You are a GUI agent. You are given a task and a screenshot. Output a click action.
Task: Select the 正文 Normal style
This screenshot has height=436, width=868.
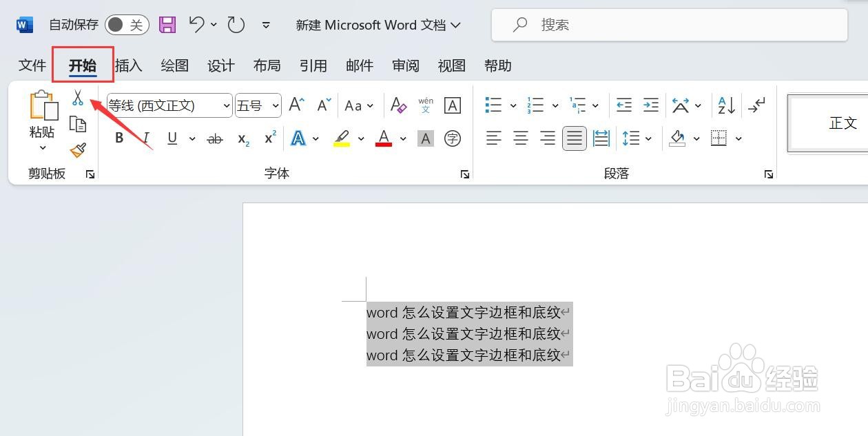point(828,123)
